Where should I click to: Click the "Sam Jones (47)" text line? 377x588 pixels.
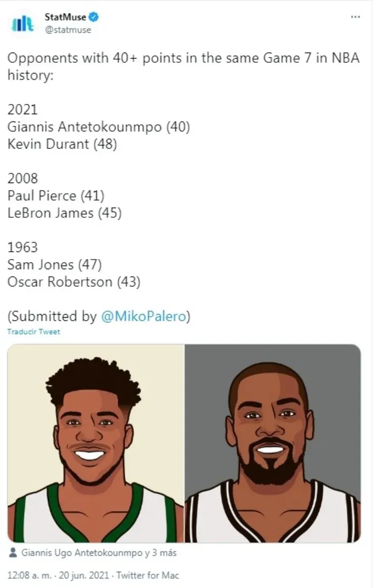[55, 264]
